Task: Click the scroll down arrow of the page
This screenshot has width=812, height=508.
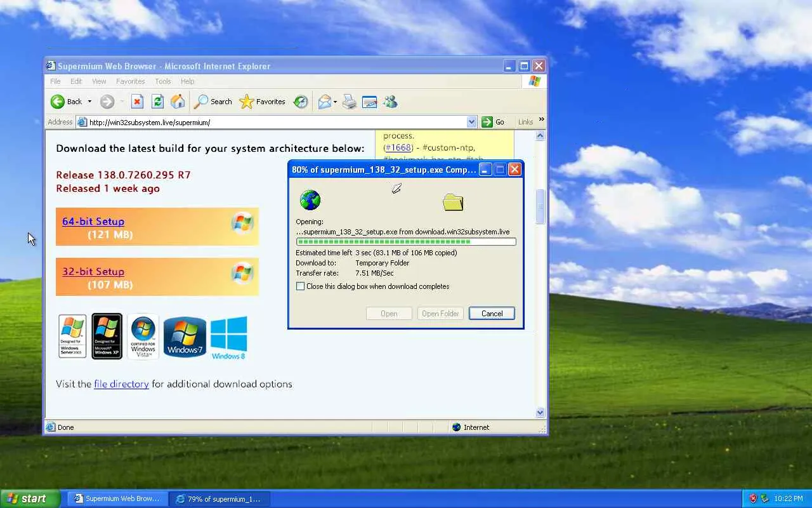Action: point(540,413)
